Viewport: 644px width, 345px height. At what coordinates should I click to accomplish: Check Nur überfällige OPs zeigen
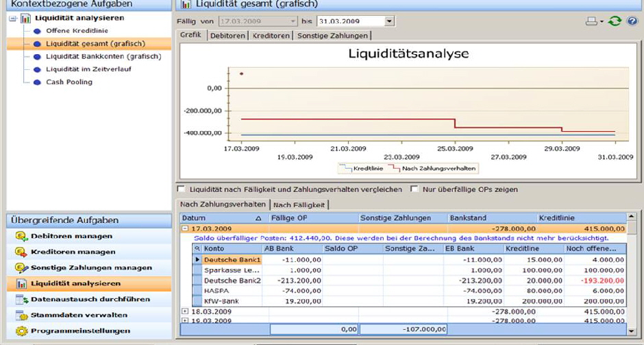414,189
